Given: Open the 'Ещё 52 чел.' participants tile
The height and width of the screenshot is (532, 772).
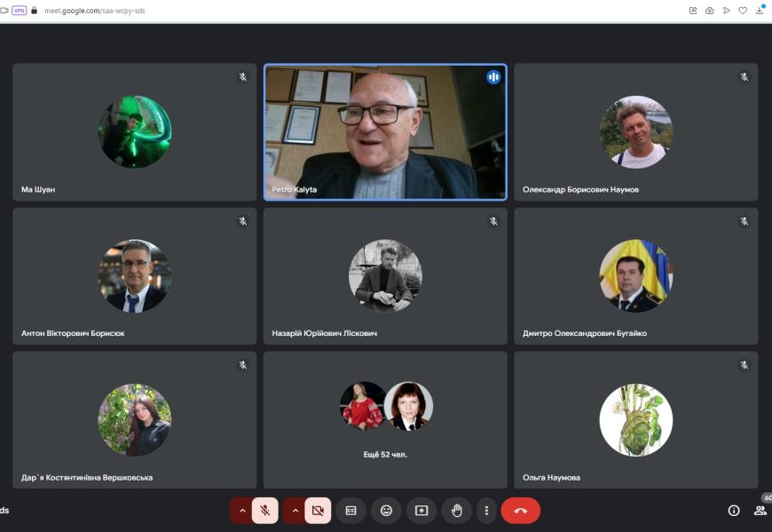Looking at the screenshot, I should 385,419.
